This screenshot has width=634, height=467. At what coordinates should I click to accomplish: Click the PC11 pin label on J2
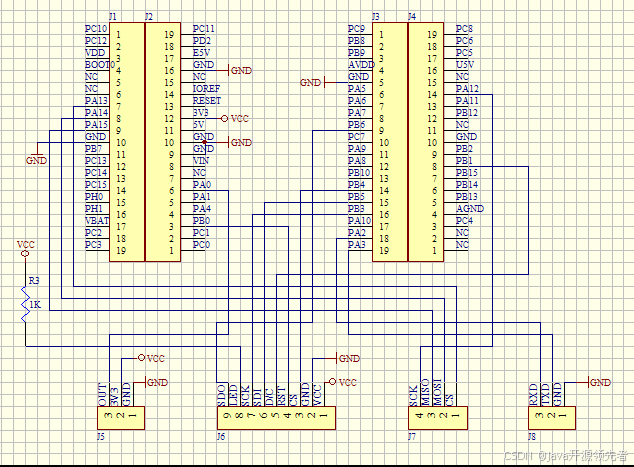tap(203, 29)
